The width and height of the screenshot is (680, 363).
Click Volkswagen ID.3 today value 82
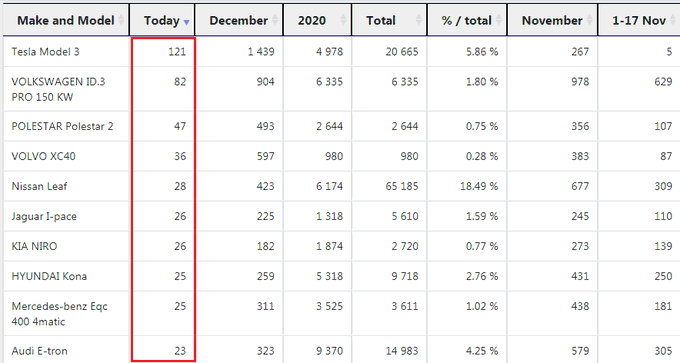tap(180, 82)
